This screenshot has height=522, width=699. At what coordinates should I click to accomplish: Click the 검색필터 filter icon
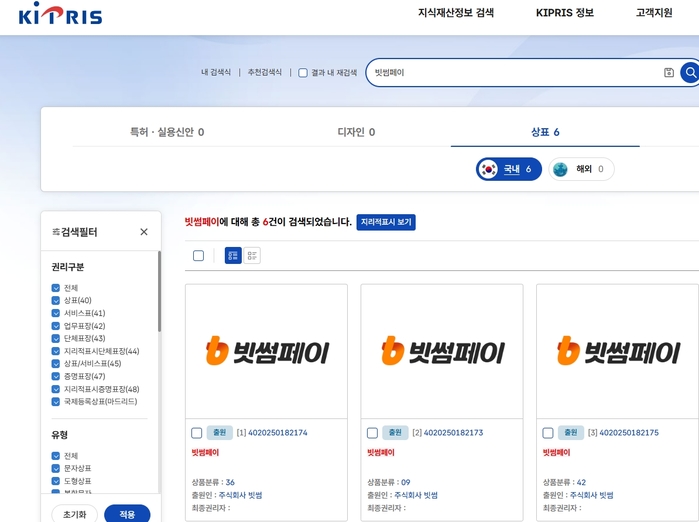click(x=56, y=232)
